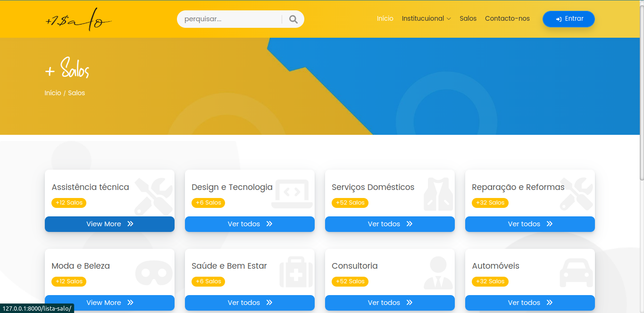The width and height of the screenshot is (644, 313).
Task: Go to Contacto-nos in the navbar
Action: (x=507, y=19)
